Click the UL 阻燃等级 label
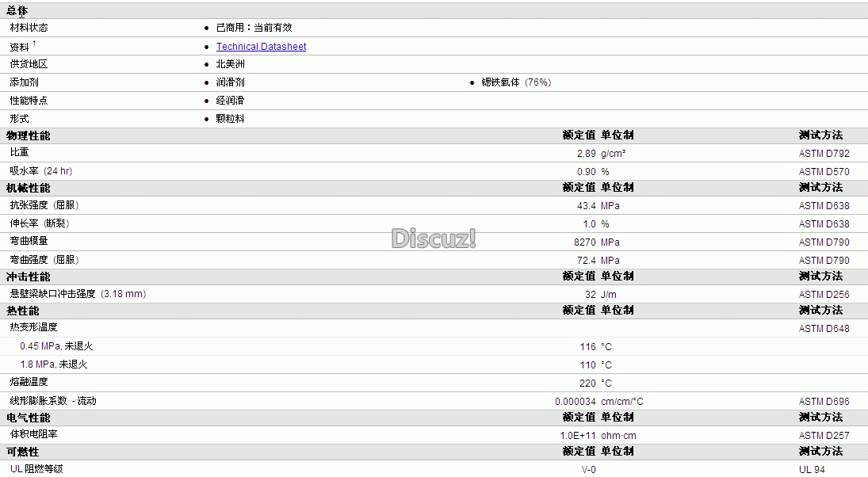868x477 pixels. [36, 469]
